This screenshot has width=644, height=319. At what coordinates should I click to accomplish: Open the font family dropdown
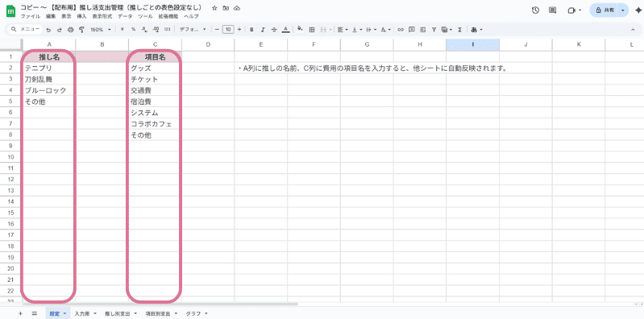coord(193,30)
